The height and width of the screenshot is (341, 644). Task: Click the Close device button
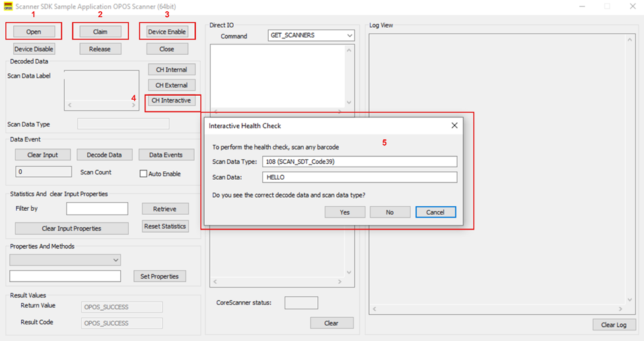[x=167, y=49]
